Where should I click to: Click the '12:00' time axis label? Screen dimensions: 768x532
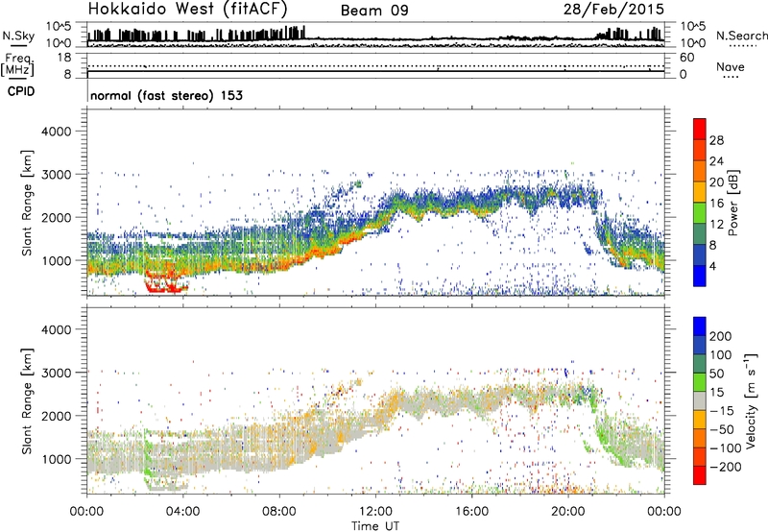(x=375, y=511)
